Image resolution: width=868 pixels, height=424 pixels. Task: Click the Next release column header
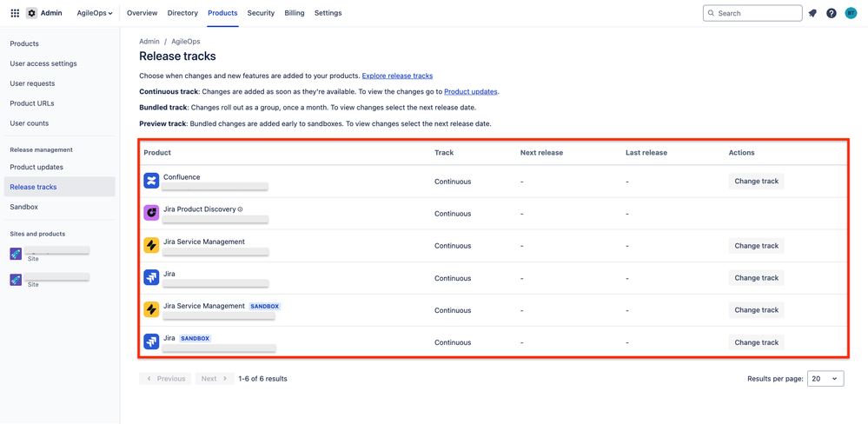tap(541, 153)
